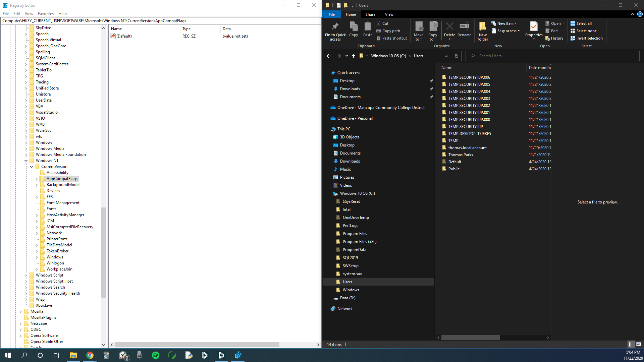Collapse the CurrentVersion registry key
The height and width of the screenshot is (362, 644).
(x=31, y=167)
